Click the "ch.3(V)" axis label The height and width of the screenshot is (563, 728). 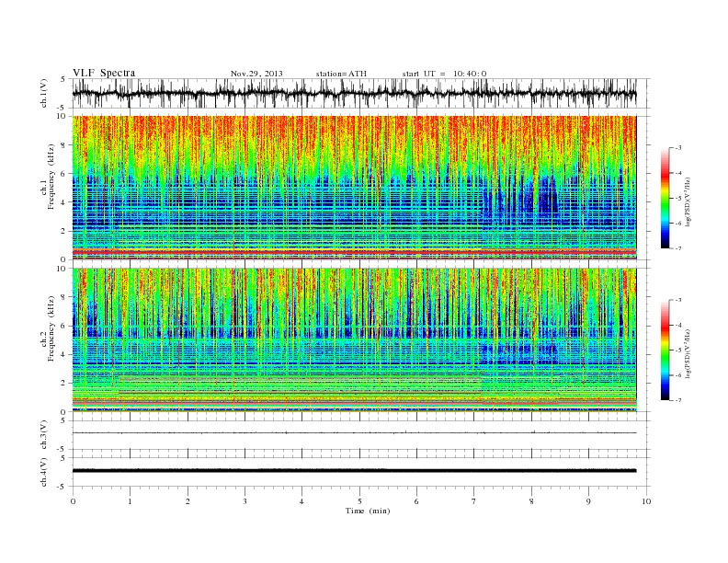coord(44,435)
